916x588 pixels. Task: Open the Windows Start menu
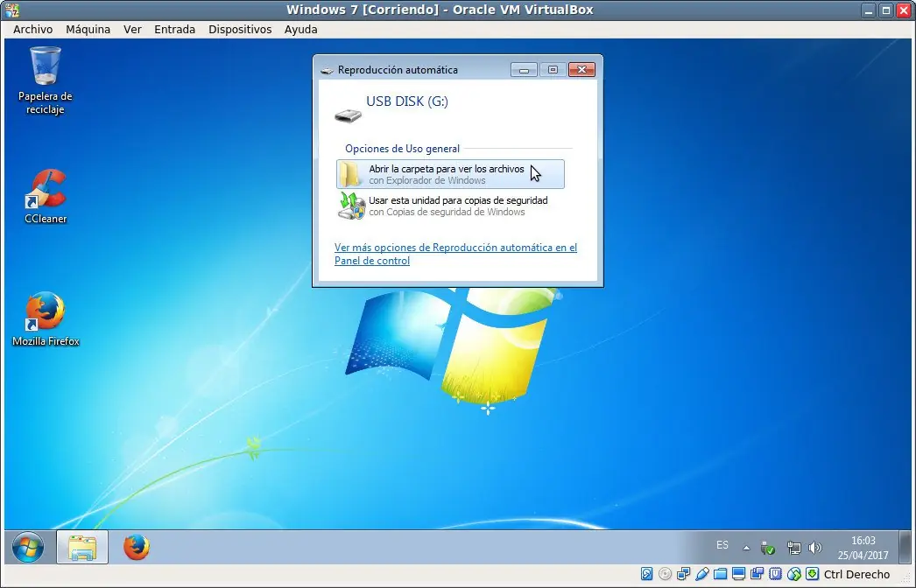tap(27, 547)
